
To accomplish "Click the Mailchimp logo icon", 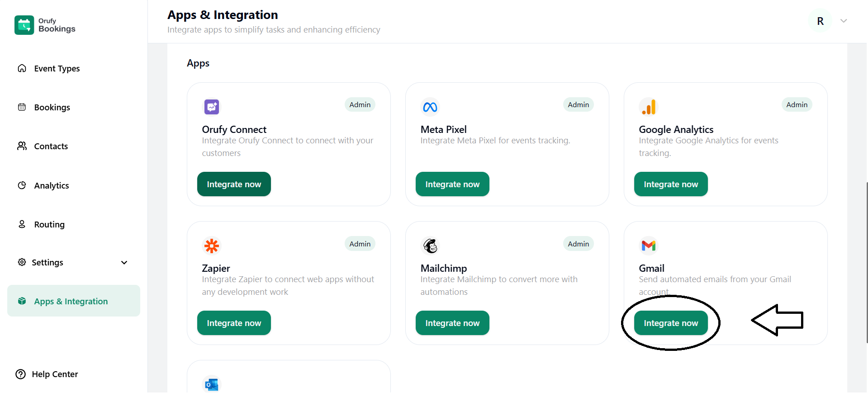I will coord(430,246).
